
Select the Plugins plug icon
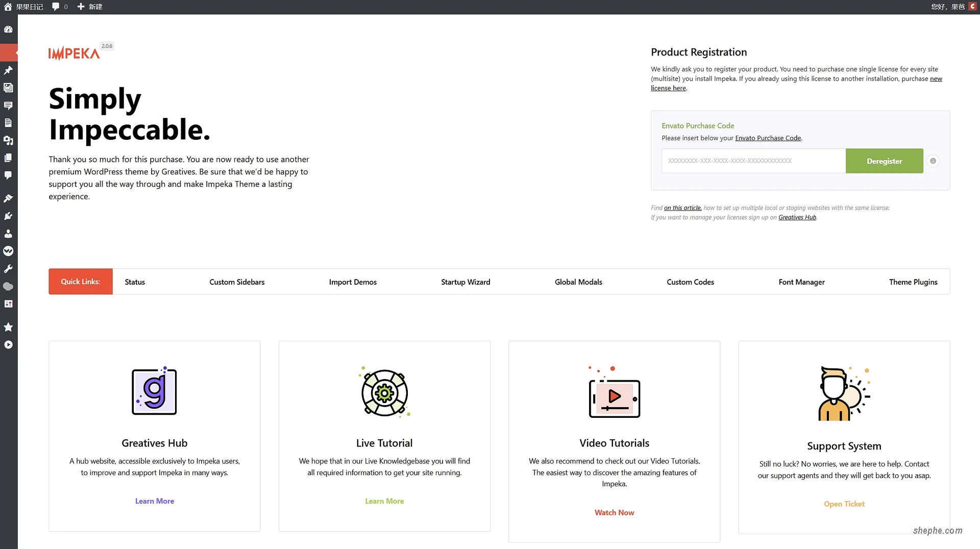(8, 216)
